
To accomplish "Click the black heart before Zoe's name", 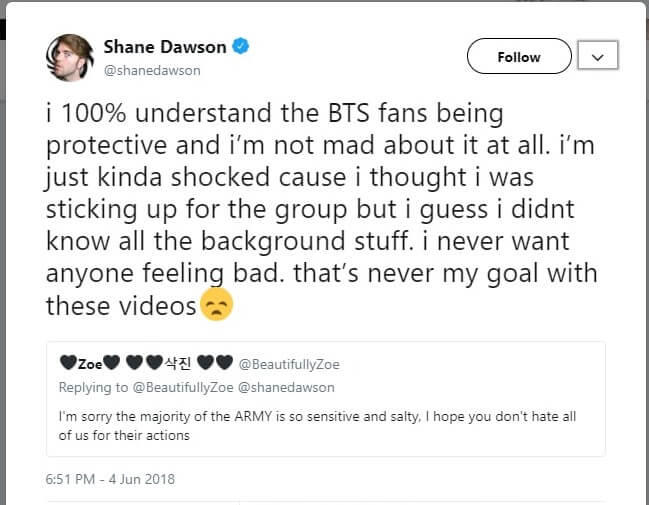I will click(x=69, y=364).
